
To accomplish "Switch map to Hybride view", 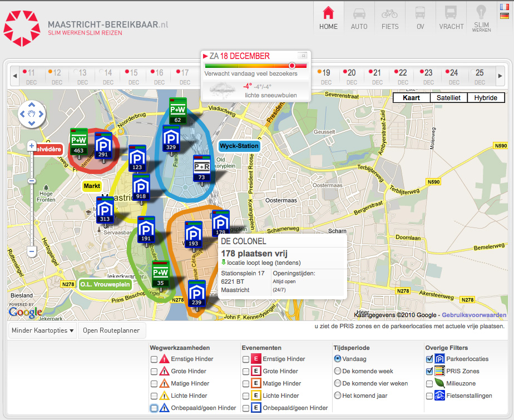I will (486, 98).
